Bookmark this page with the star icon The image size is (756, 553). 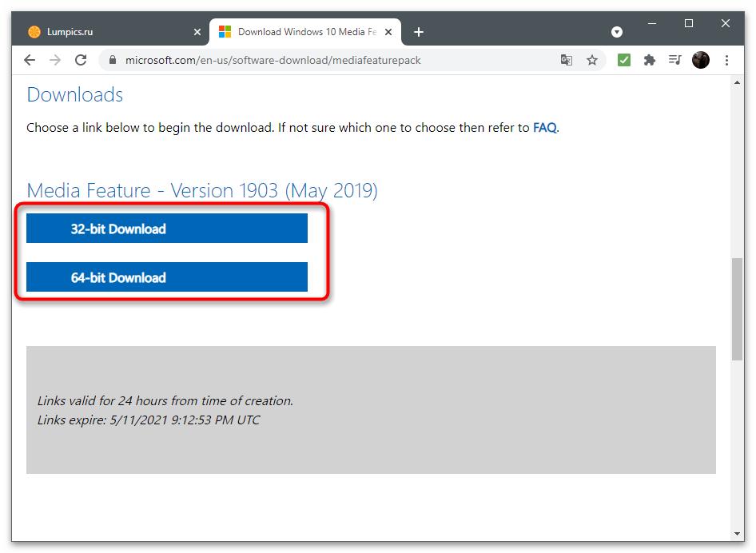[592, 60]
